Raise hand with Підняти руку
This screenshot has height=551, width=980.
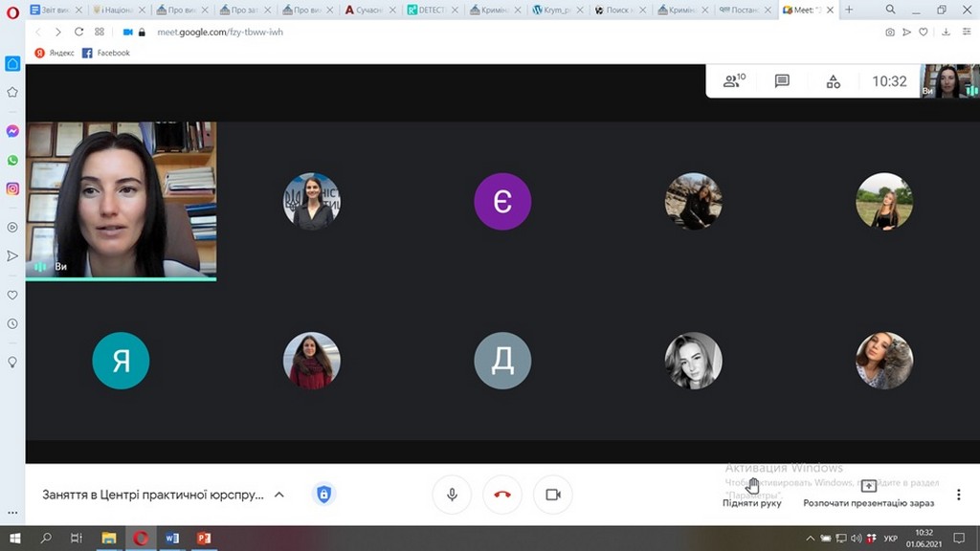click(752, 492)
